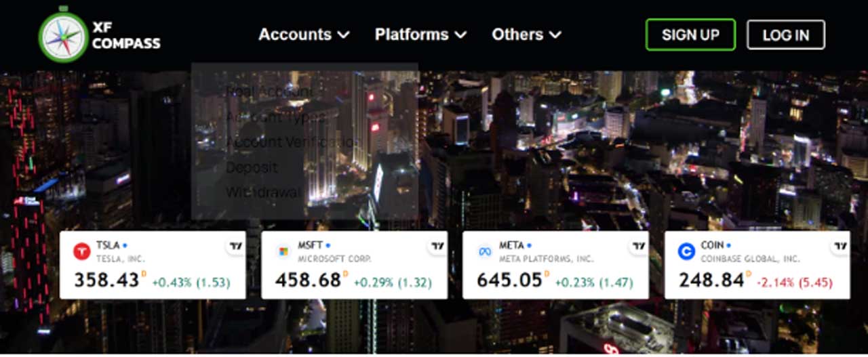868x357 pixels.
Task: Click the Microsoft logo on MSFT card
Action: 283,251
